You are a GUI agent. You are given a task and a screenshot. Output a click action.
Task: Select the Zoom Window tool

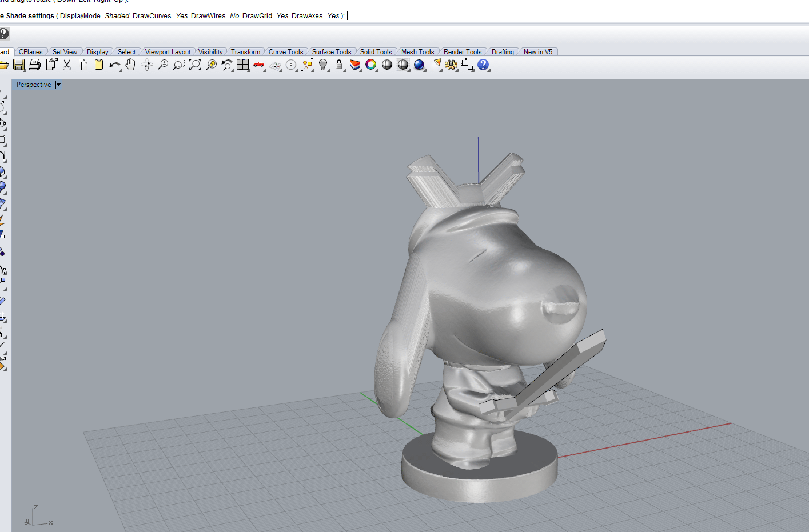(179, 65)
